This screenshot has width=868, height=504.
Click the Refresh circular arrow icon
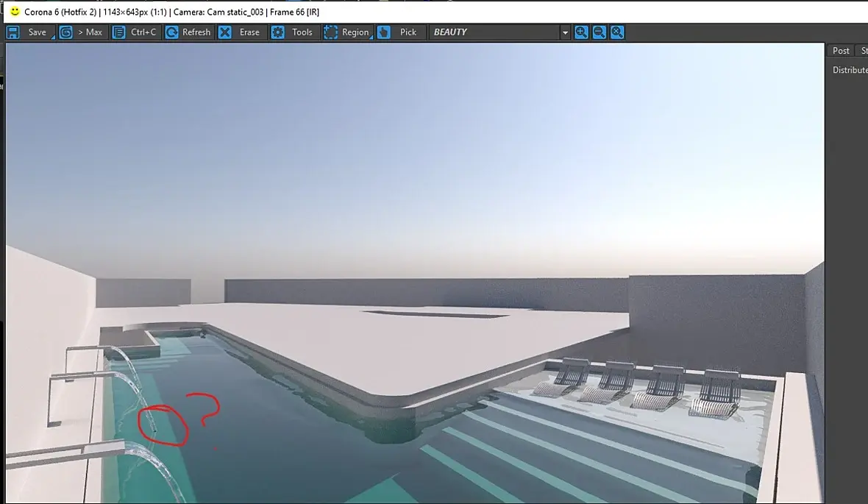tap(171, 32)
